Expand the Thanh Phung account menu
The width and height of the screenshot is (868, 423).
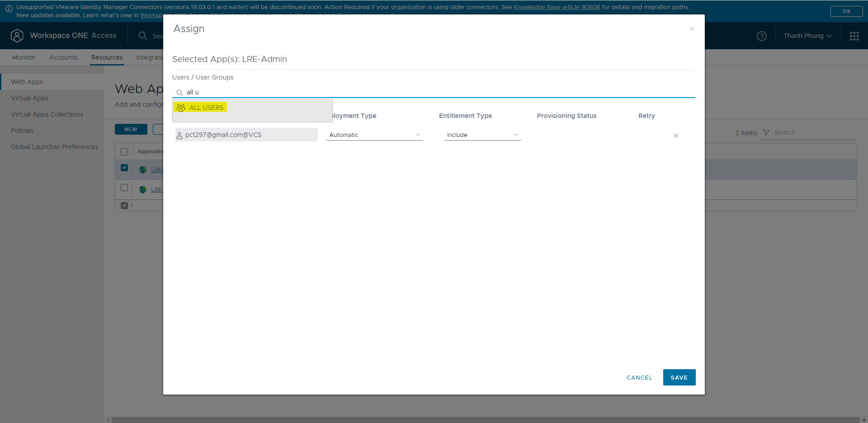[807, 36]
